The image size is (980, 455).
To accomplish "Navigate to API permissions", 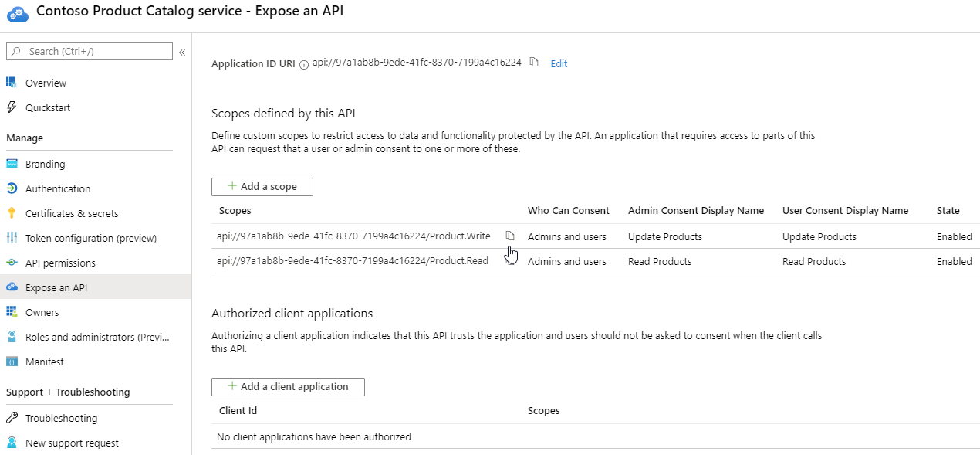I will (x=14, y=263).
